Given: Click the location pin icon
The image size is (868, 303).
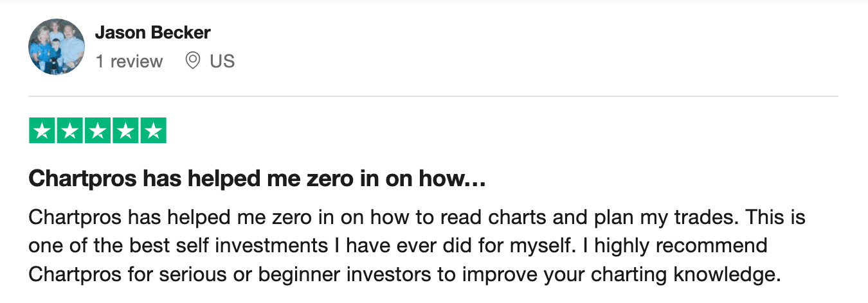Looking at the screenshot, I should pyautogui.click(x=192, y=61).
